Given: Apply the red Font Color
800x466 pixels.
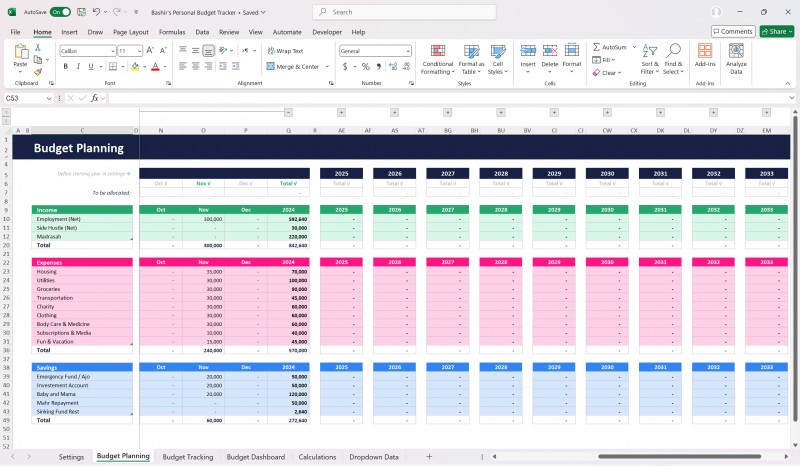Looking at the screenshot, I should [155, 66].
